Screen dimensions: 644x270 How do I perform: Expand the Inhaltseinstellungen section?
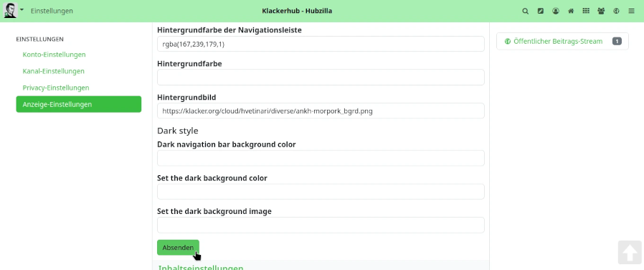201,267
